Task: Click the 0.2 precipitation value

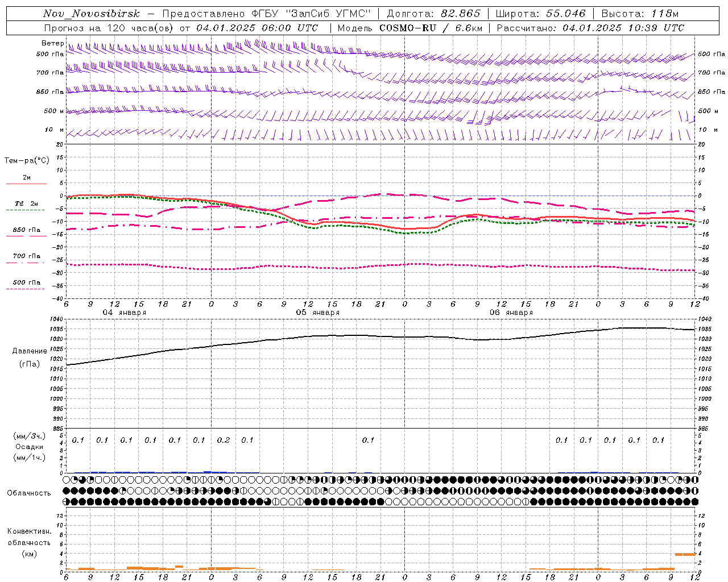Action: tap(224, 440)
